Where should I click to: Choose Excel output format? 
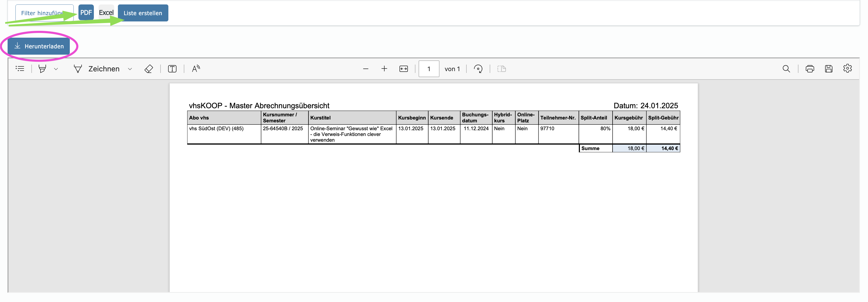[106, 13]
